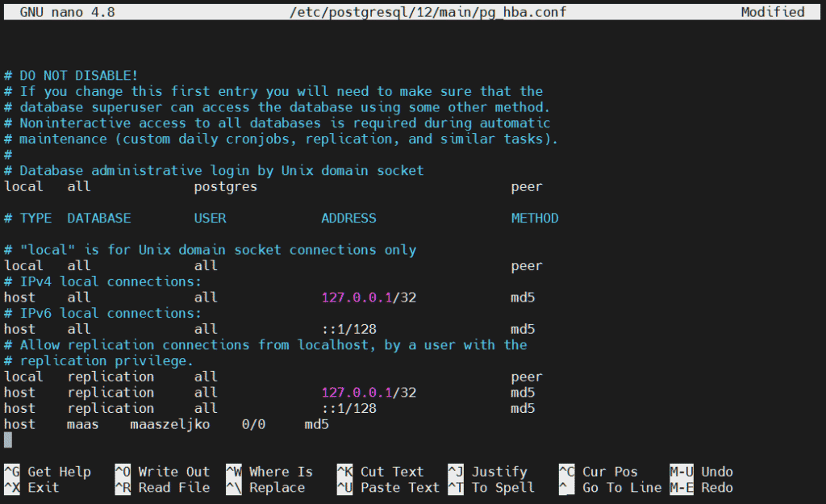Screen dimensions: 826x504
Task: Select the ^O Write Out option
Action: (161, 472)
